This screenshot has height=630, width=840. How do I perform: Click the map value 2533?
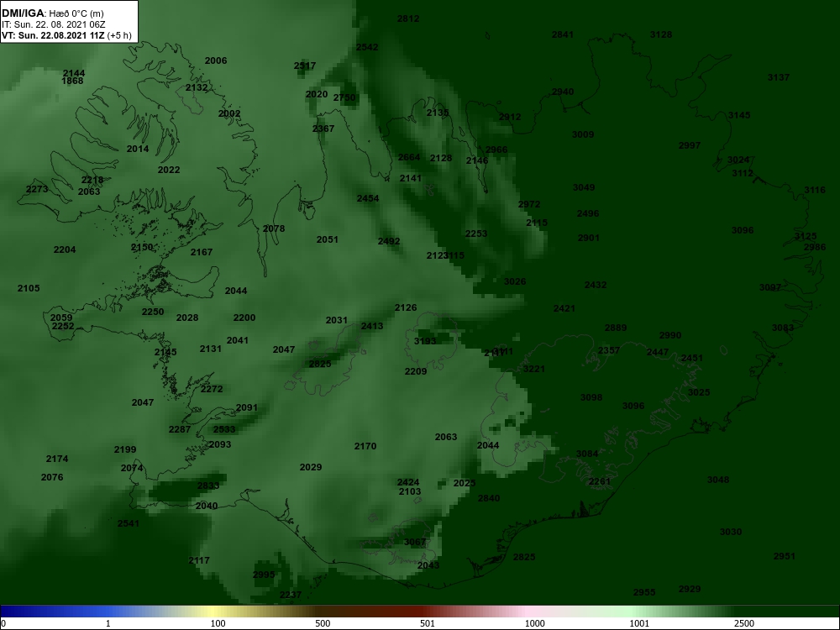coord(224,429)
